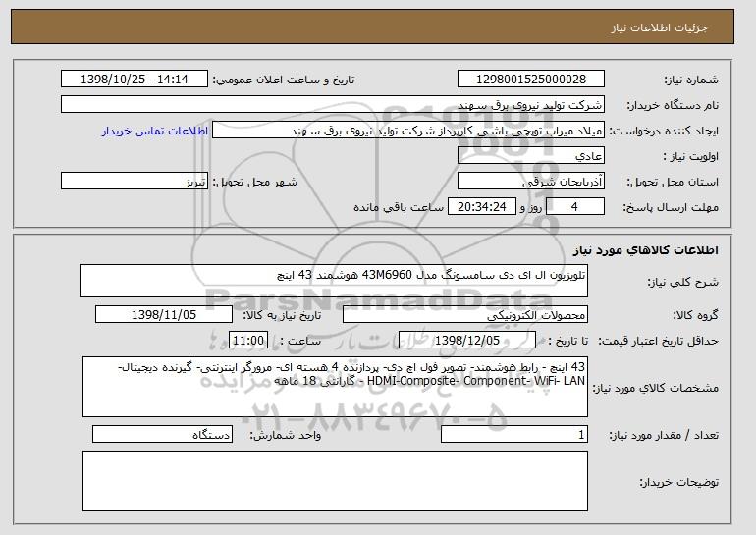756x535 pixels.
Task: Click the unit of count field دستگاه
Action: coord(162,434)
